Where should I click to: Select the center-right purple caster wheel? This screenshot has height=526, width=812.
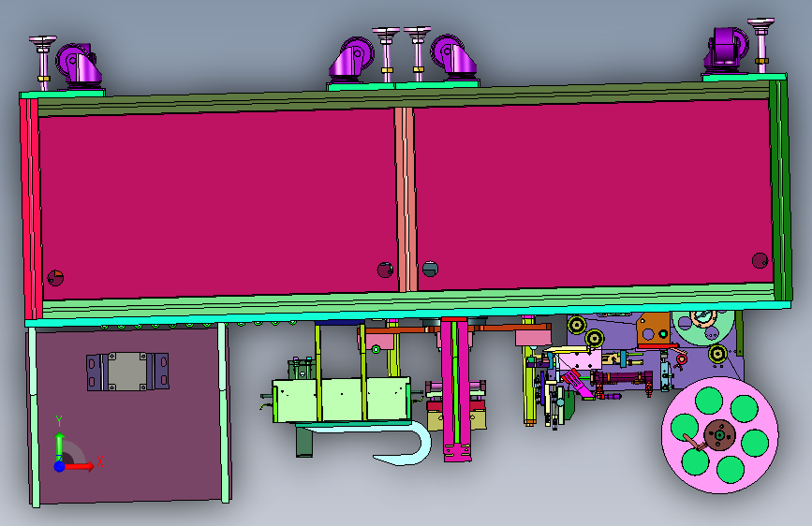[453, 57]
